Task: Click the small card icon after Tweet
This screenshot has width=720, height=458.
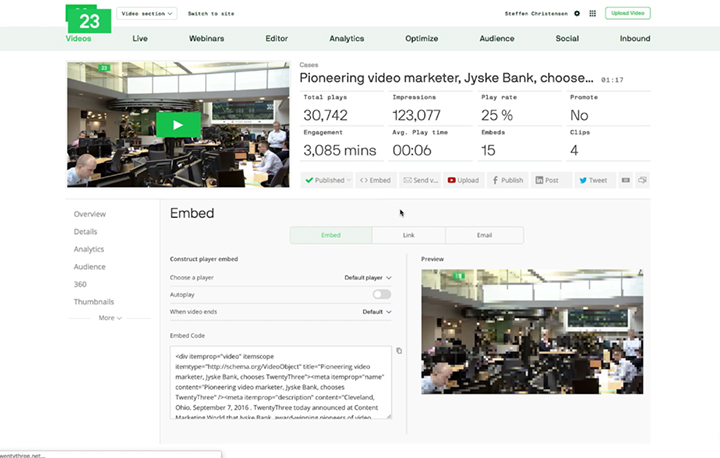Action: 625,180
